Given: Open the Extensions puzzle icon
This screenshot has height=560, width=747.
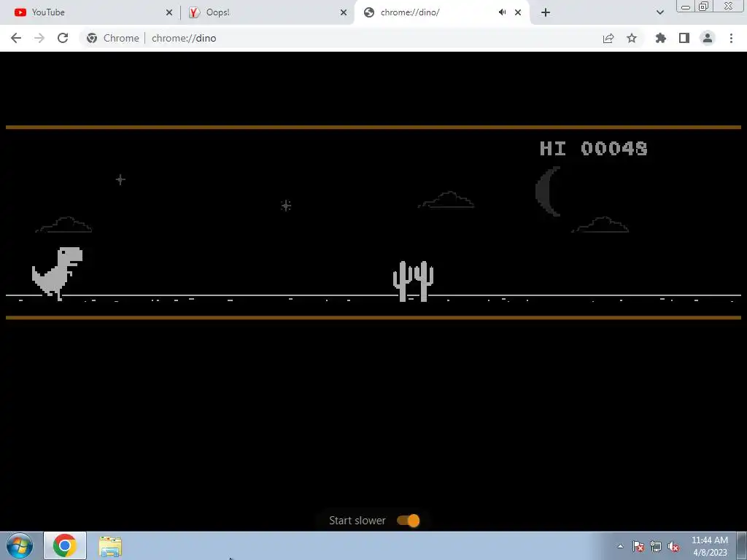Looking at the screenshot, I should point(661,38).
